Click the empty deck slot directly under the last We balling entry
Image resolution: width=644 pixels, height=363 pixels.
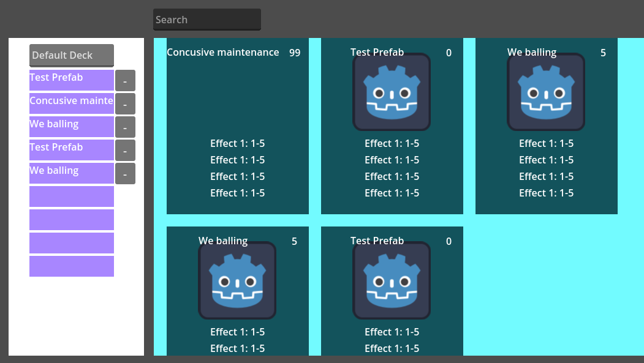[x=72, y=196]
